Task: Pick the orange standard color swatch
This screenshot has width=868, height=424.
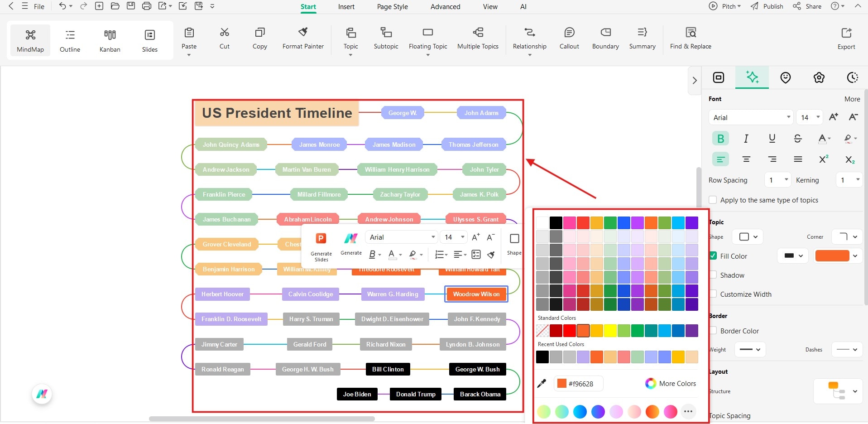Action: (583, 330)
